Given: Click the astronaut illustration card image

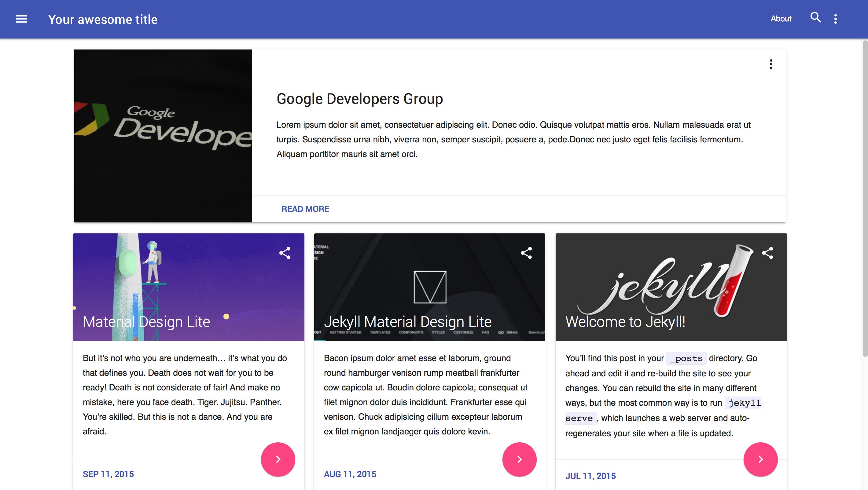Looking at the screenshot, I should (x=189, y=287).
